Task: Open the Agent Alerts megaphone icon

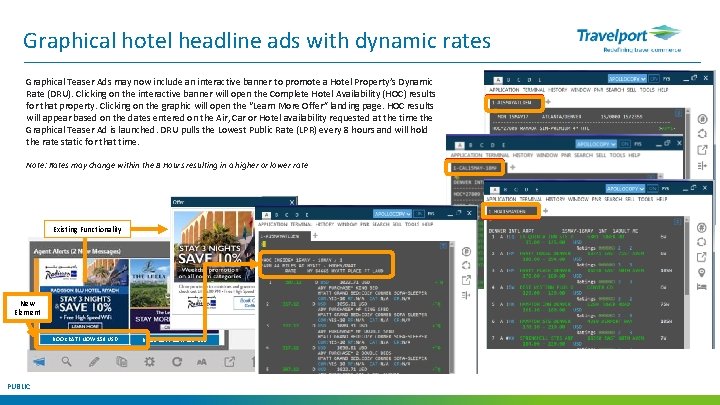Action: click(39, 362)
